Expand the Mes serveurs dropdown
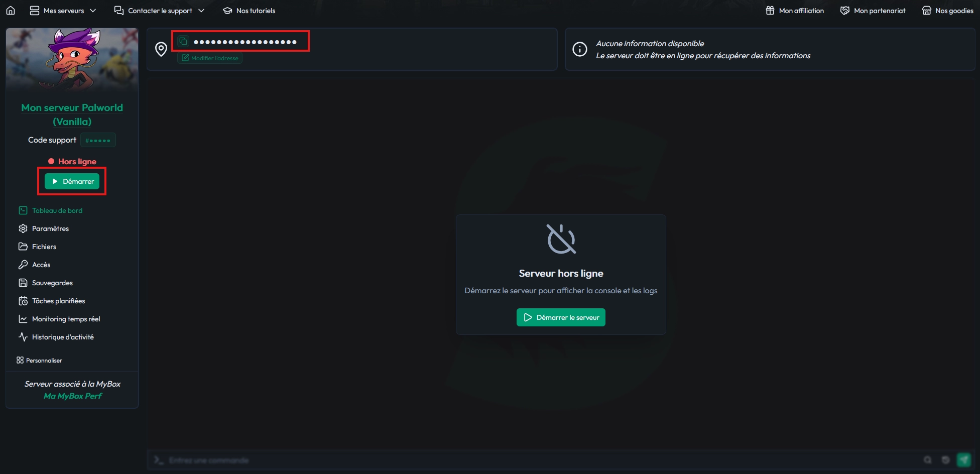The height and width of the screenshot is (474, 980). (x=63, y=11)
